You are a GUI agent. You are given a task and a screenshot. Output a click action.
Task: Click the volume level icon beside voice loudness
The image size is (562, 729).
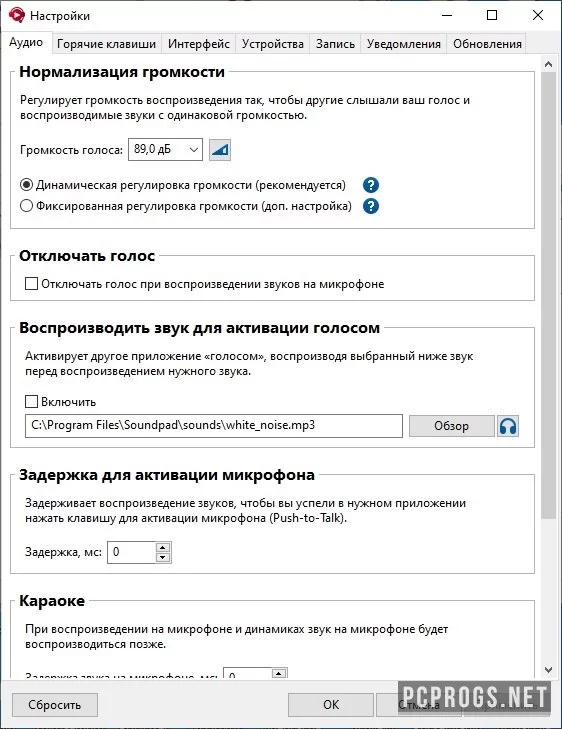tap(220, 150)
